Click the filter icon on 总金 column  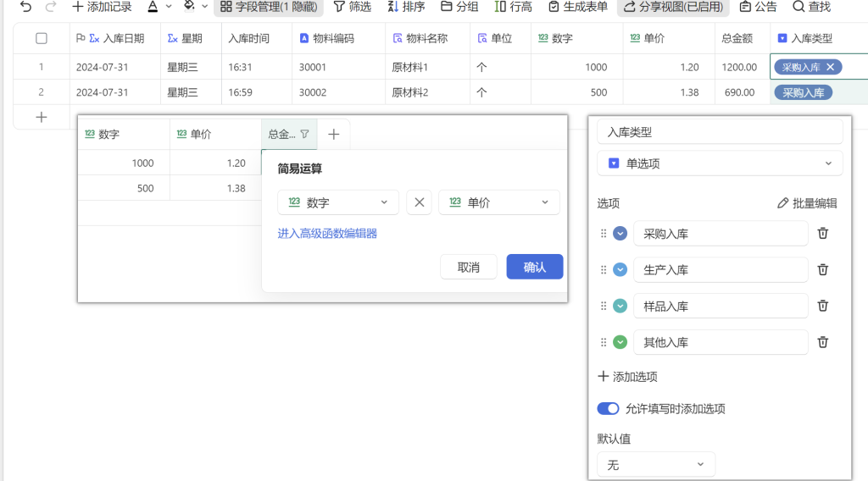point(304,134)
